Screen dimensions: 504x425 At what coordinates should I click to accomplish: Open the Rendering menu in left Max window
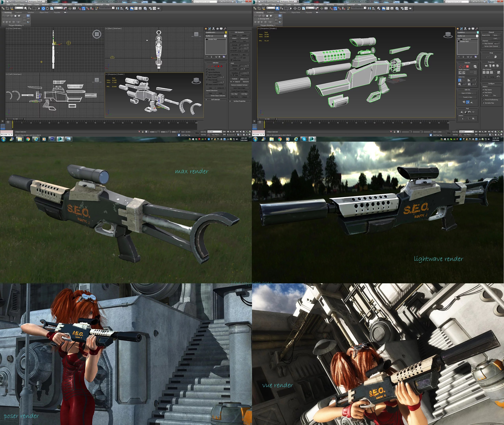pos(78,5)
